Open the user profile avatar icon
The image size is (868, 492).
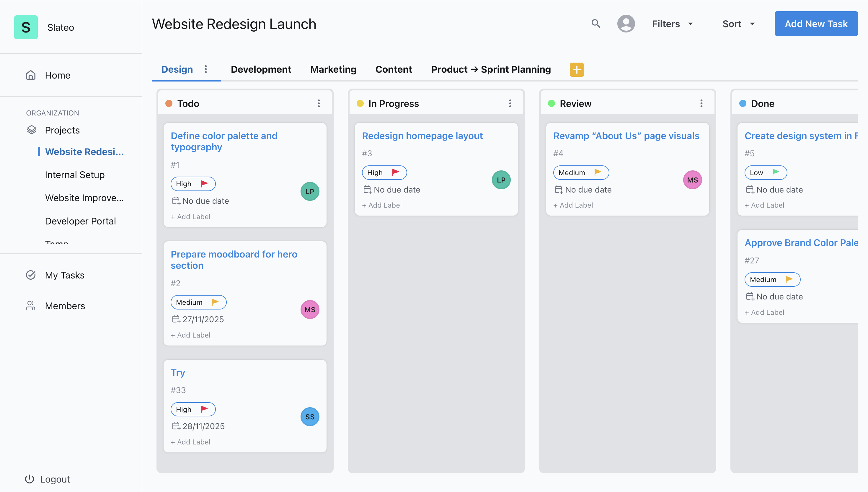point(626,24)
